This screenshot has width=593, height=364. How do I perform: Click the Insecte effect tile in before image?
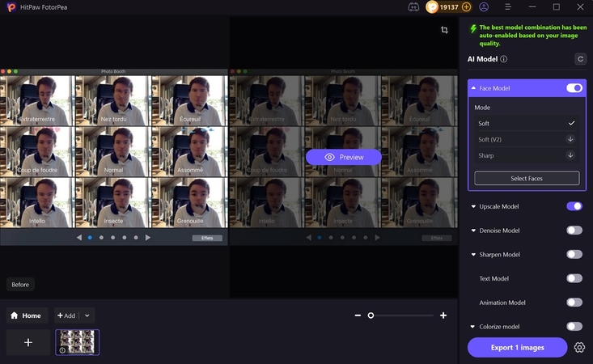click(113, 202)
